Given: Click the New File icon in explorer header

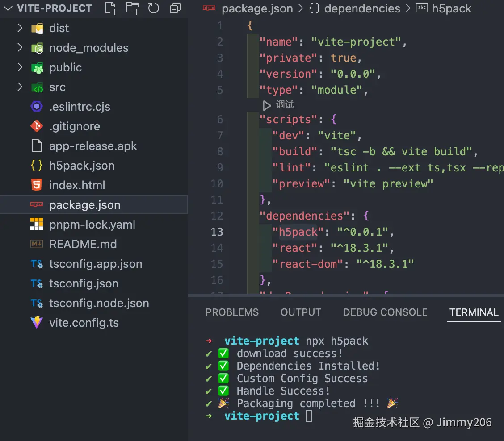Looking at the screenshot, I should coord(111,8).
